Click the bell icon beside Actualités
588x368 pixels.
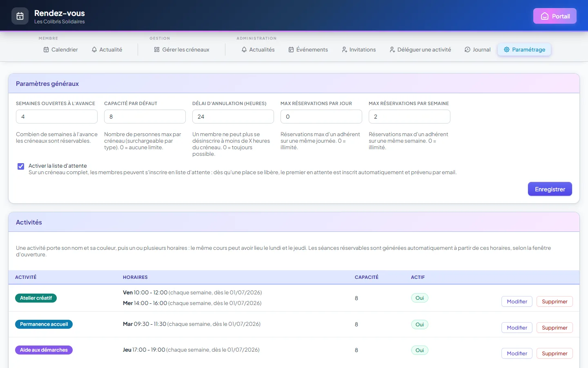coord(244,49)
